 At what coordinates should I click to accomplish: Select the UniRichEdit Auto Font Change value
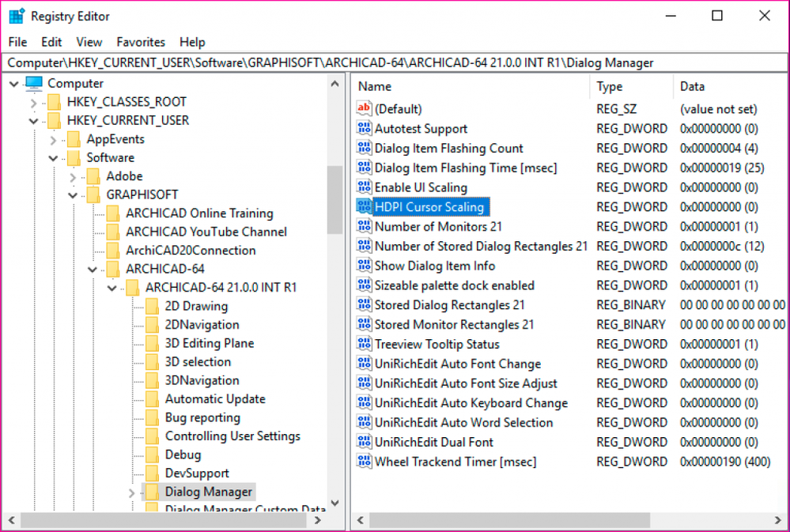pyautogui.click(x=458, y=364)
